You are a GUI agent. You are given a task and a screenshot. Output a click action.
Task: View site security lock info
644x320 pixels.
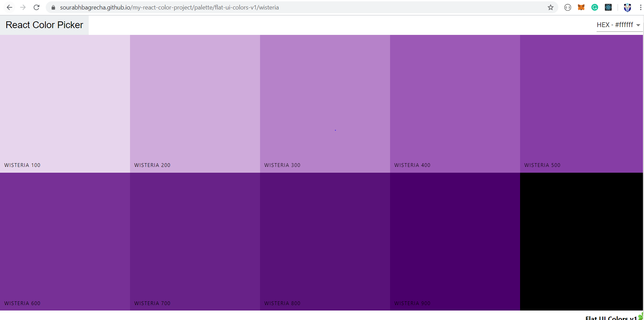point(53,7)
